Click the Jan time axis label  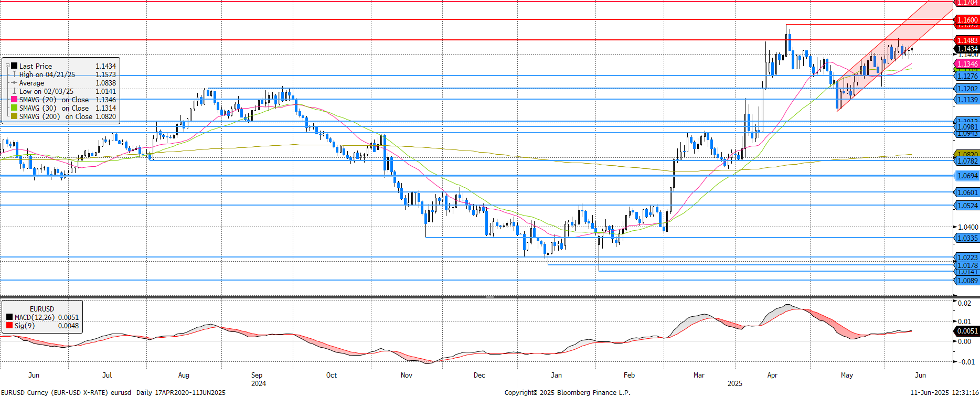coord(556,375)
